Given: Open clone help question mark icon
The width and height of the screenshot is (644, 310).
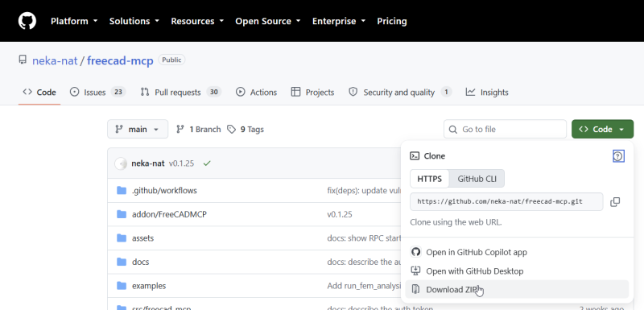Looking at the screenshot, I should [x=618, y=156].
